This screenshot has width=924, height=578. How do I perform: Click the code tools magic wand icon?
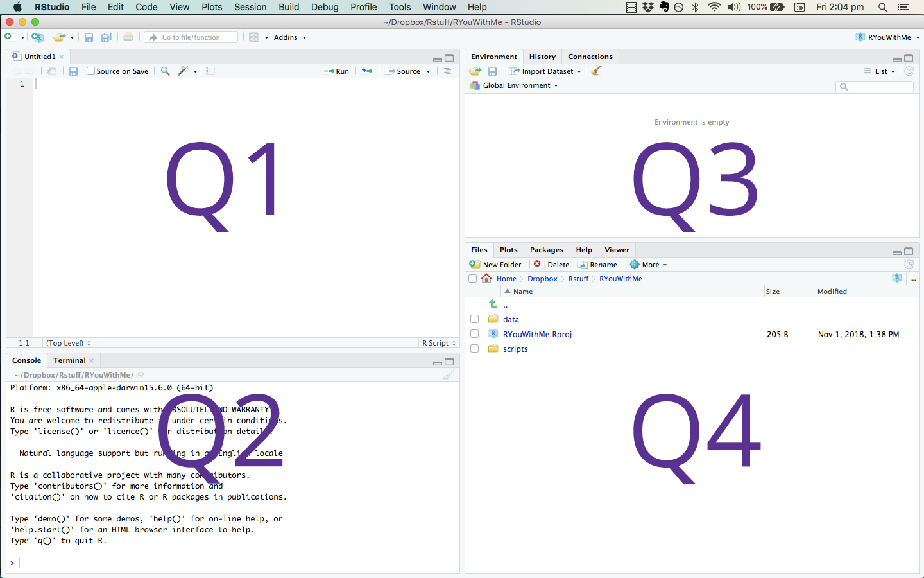[184, 71]
